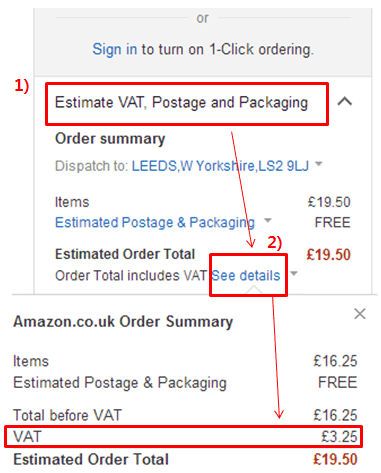Expand the arrow next to Estimated Postage & Packaging
The image size is (381, 473).
268,220
